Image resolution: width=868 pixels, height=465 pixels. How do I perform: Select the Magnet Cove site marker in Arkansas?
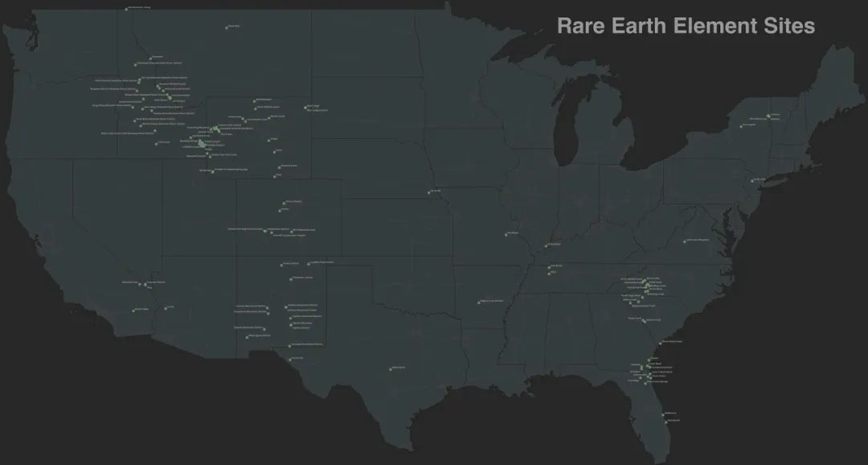[x=479, y=302]
